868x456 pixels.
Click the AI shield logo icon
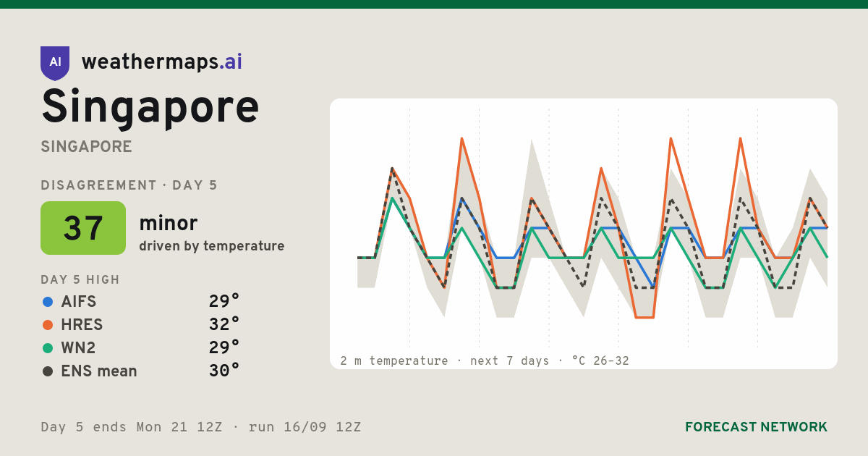tap(55, 63)
